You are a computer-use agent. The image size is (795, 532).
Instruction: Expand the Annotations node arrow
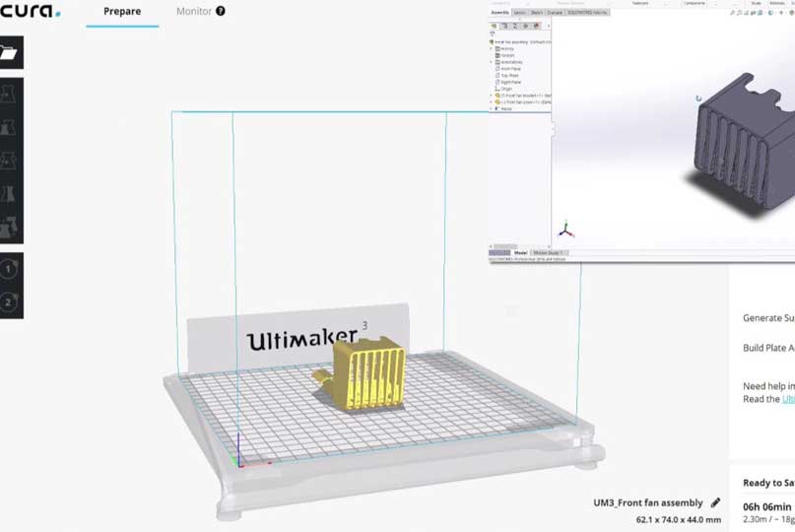tap(491, 62)
